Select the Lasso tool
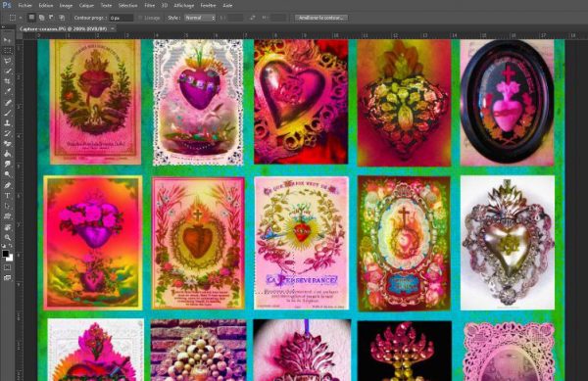The width and height of the screenshot is (588, 381). (x=7, y=61)
